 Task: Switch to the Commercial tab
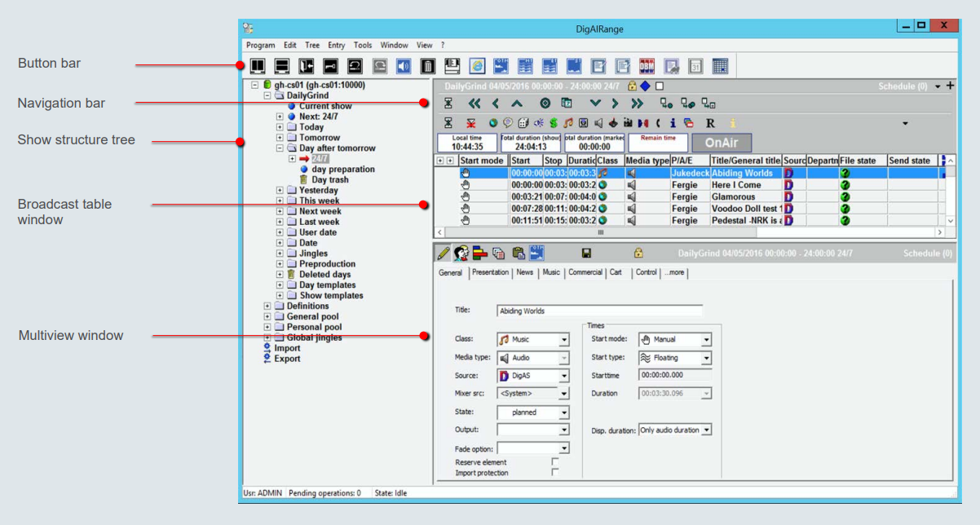(585, 272)
